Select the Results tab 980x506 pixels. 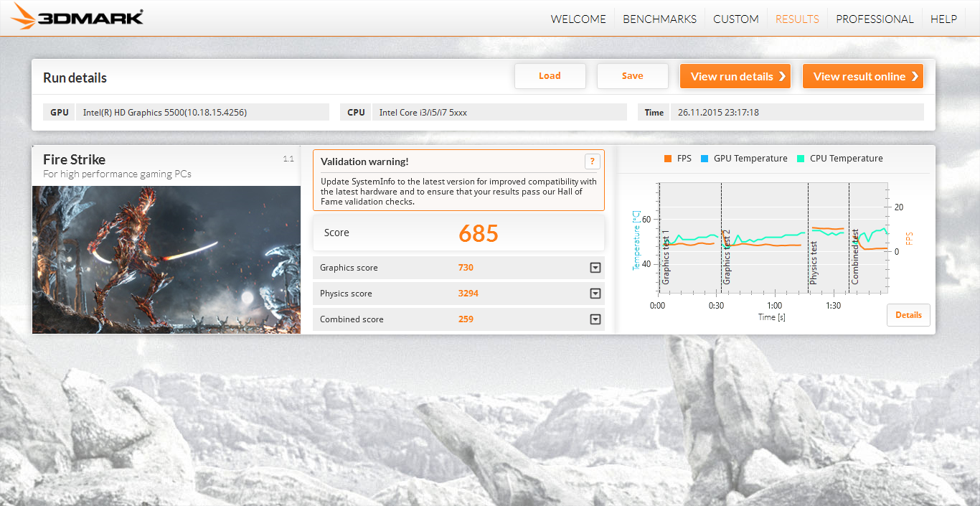797,19
